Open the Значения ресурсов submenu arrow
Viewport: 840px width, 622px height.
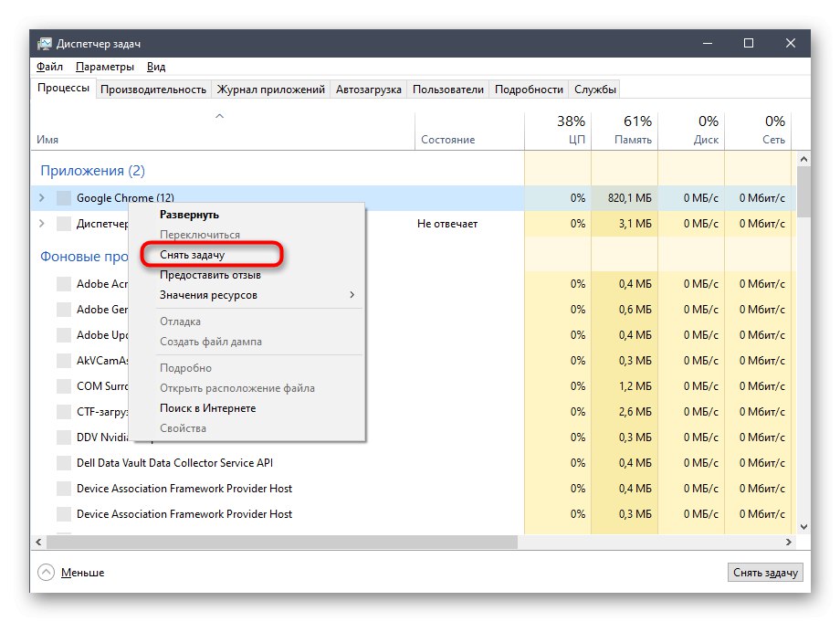click(x=352, y=295)
